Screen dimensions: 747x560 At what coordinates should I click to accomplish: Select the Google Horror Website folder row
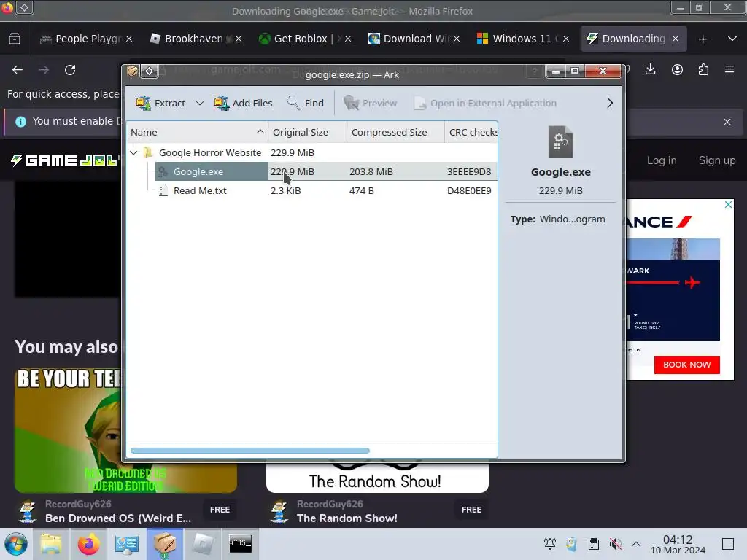point(312,152)
